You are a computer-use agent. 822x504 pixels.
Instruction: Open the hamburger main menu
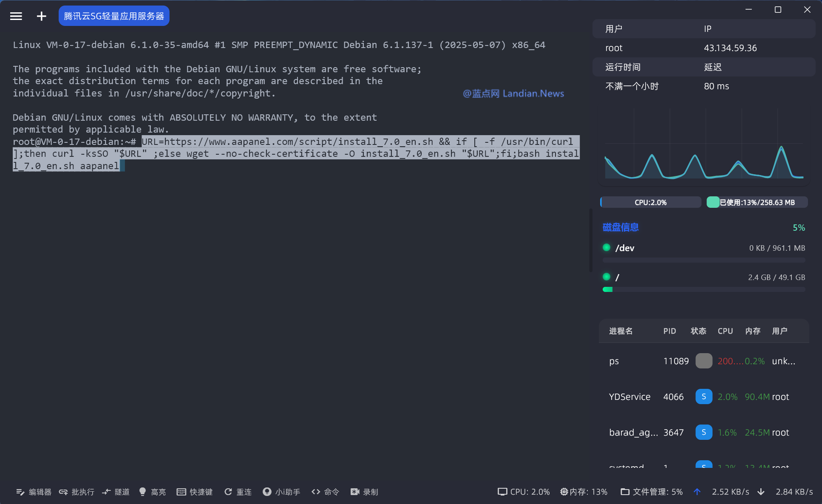pos(16,16)
